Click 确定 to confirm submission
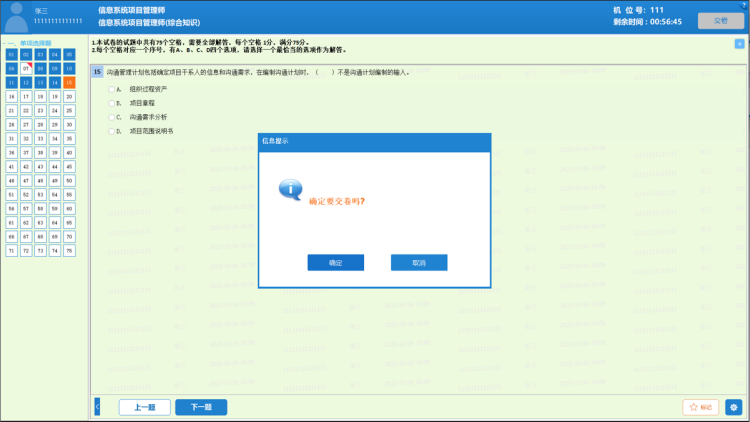Screen dimensions: 750x422 pos(335,262)
